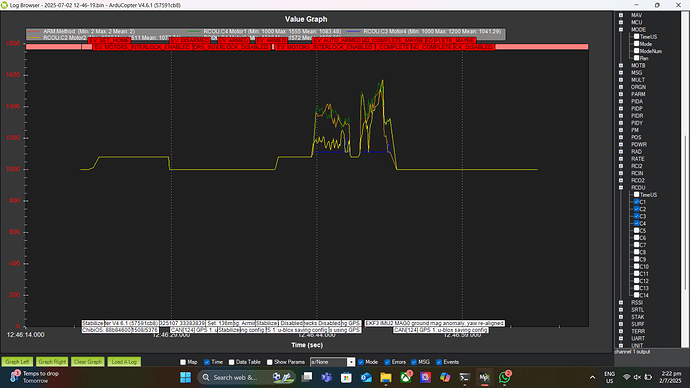Expand the POWR tree node
This screenshot has height=388, width=690.
tap(621, 144)
